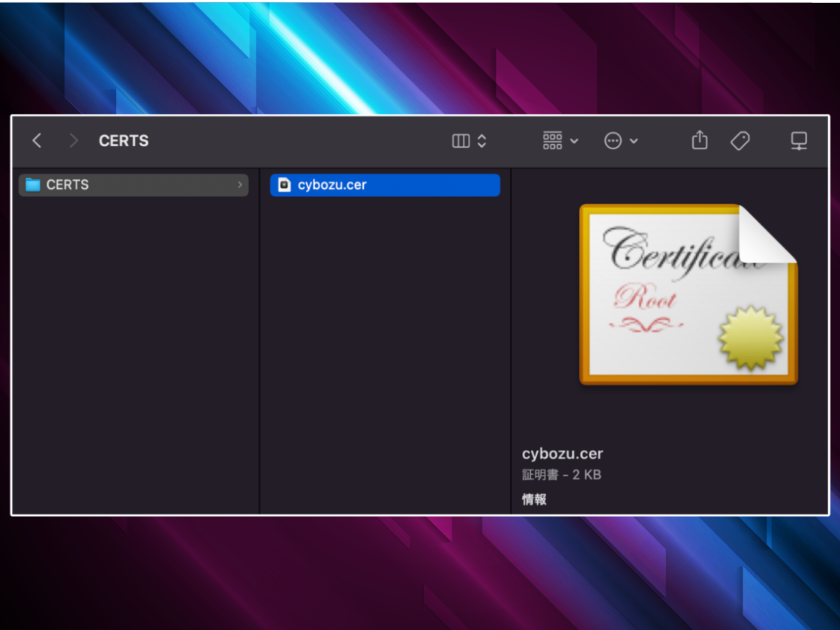Viewport: 840px width, 630px height.
Task: Click the Share icon in toolbar
Action: pos(699,140)
